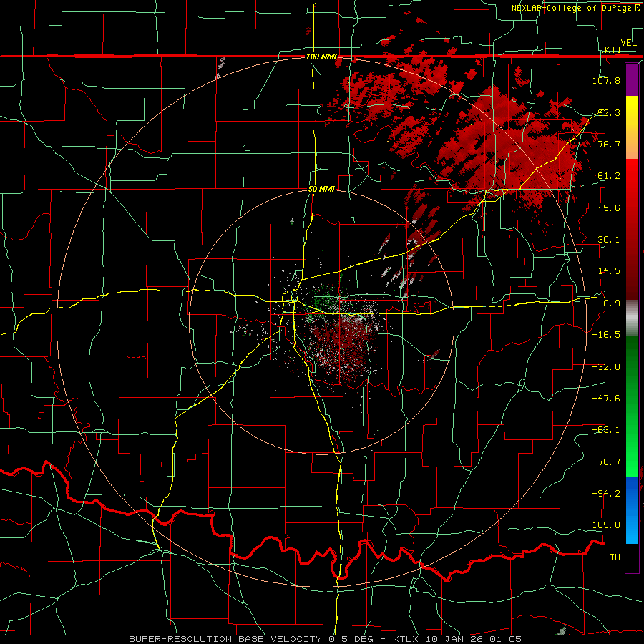
Task: Click the blue segment of the color bar
Action: (x=632, y=510)
